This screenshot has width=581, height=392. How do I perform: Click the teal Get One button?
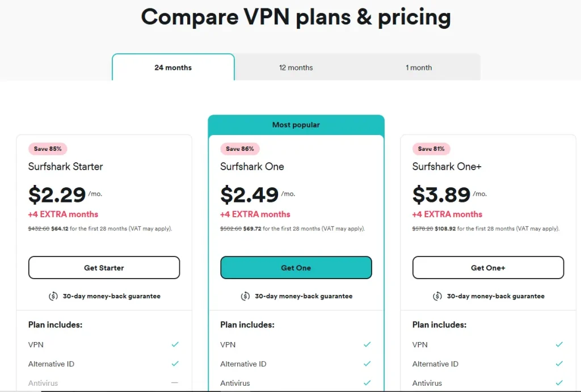[x=296, y=268]
